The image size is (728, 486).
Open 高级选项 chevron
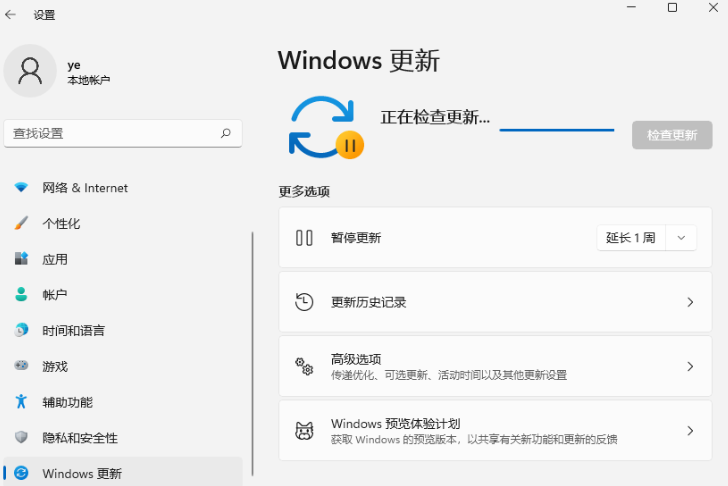point(690,366)
